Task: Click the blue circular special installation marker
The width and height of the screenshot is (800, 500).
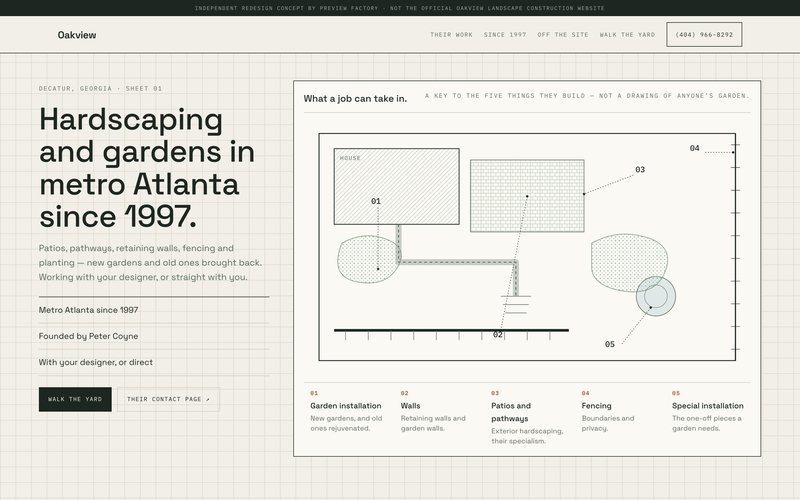Action: [656, 296]
